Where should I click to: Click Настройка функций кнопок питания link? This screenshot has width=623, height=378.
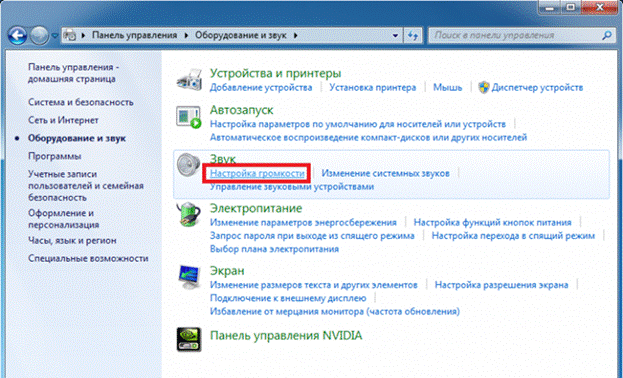[x=492, y=223]
